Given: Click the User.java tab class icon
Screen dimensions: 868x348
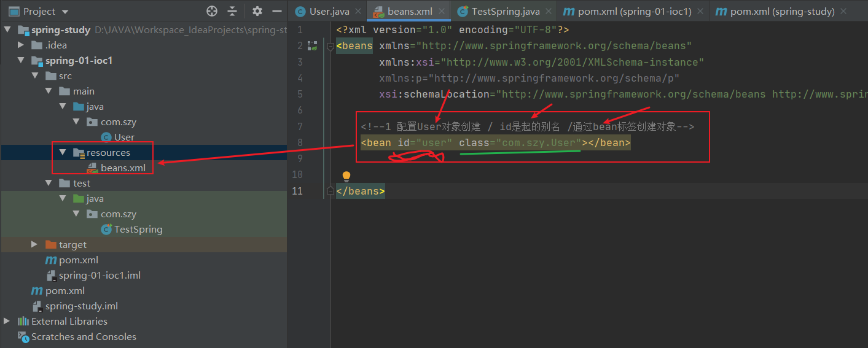Looking at the screenshot, I should tap(300, 12).
